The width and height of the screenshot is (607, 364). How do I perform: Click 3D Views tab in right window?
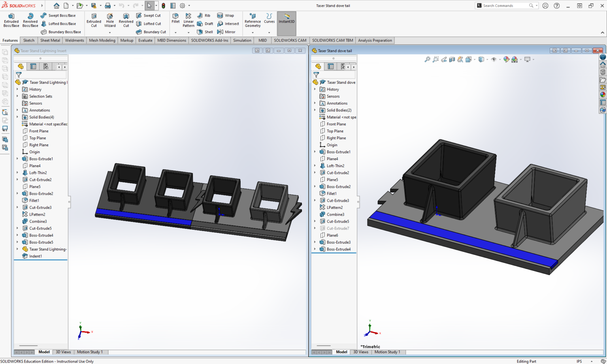[x=360, y=352]
